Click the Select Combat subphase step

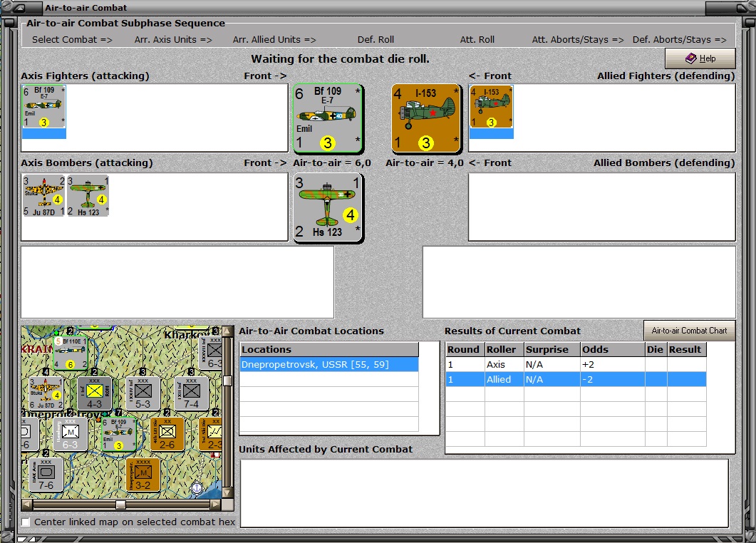click(x=72, y=39)
